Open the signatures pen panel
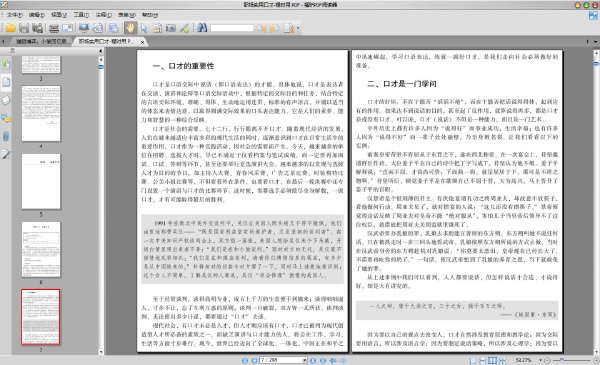This screenshot has height=365, width=600. point(6,154)
